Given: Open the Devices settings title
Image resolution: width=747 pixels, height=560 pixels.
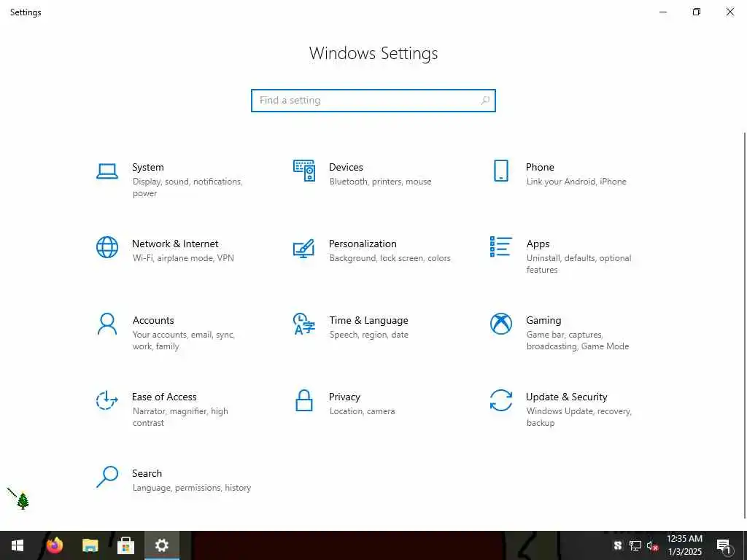Looking at the screenshot, I should [x=346, y=167].
